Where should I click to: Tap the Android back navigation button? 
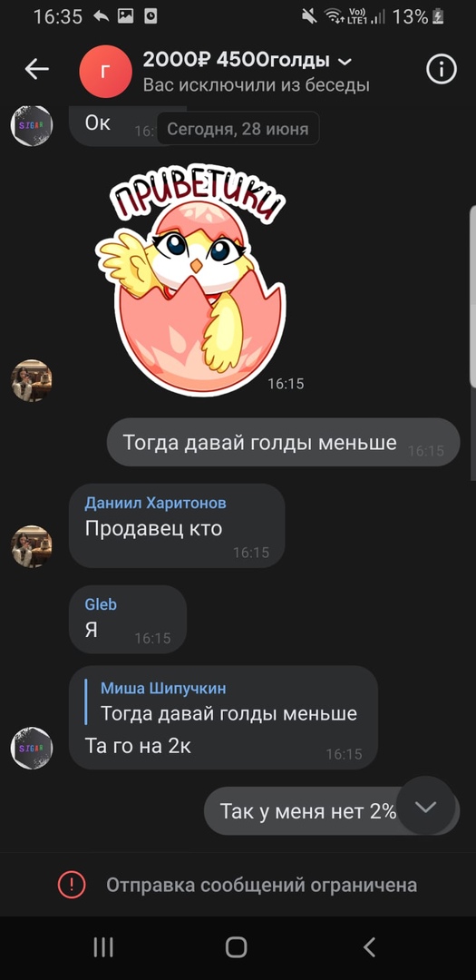(x=369, y=947)
